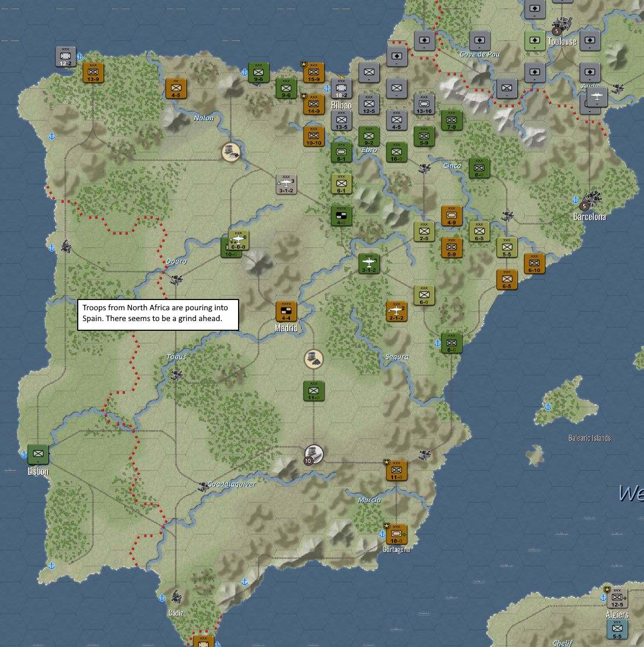This screenshot has width=644, height=647.
Task: Select the gray 12-5 unit at Algiers
Action: (617, 598)
